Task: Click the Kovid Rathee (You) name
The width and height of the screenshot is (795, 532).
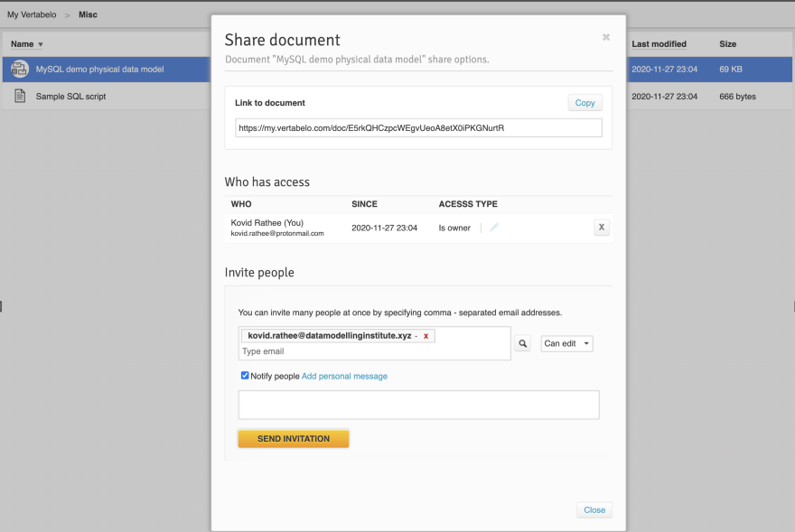Action: coord(267,222)
